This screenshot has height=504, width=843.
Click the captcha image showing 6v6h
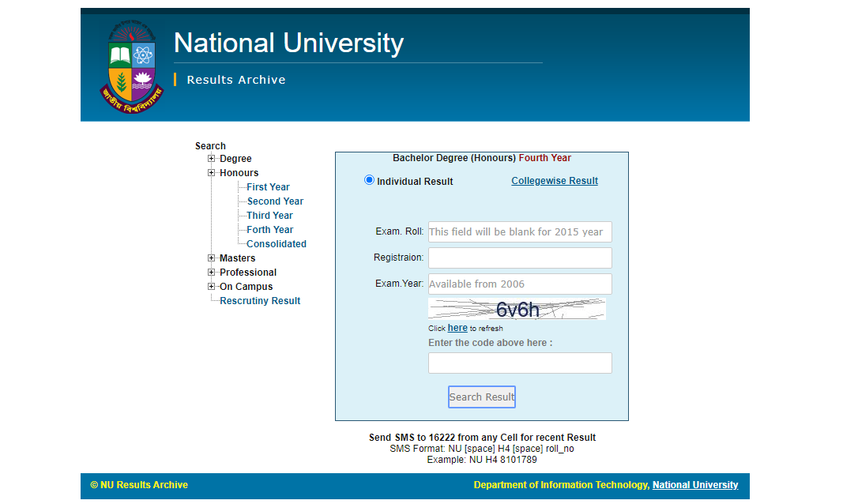[517, 309]
